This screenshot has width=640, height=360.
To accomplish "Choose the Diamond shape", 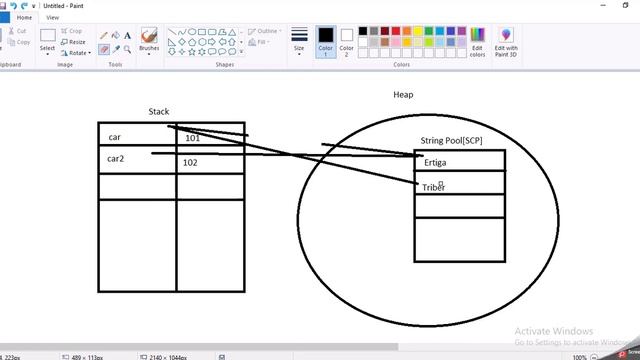I will (x=182, y=42).
